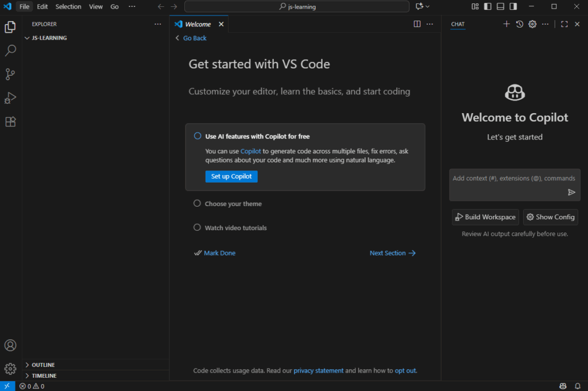Open the Manage gear in activity bar
Image resolution: width=588 pixels, height=391 pixels.
pos(10,369)
